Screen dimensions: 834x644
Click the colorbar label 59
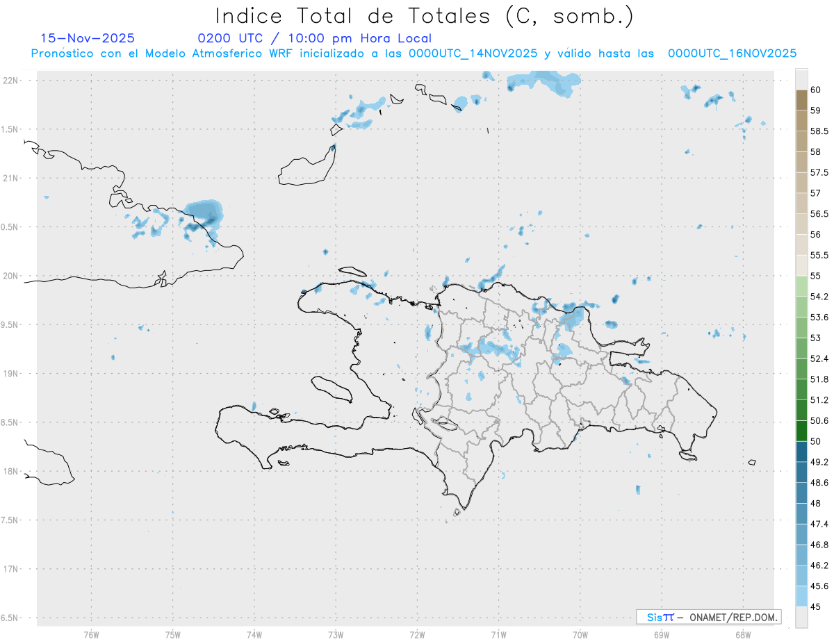(815, 110)
